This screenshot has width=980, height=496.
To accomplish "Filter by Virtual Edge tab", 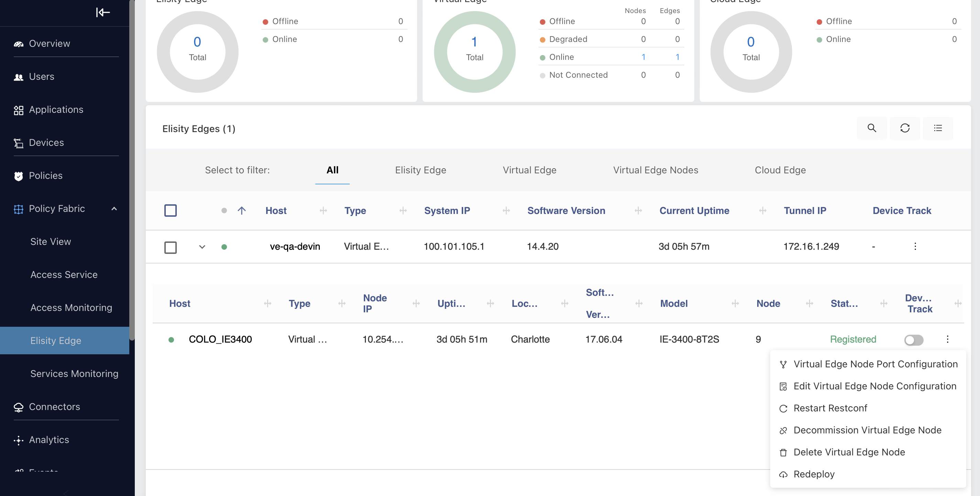I will coord(530,170).
